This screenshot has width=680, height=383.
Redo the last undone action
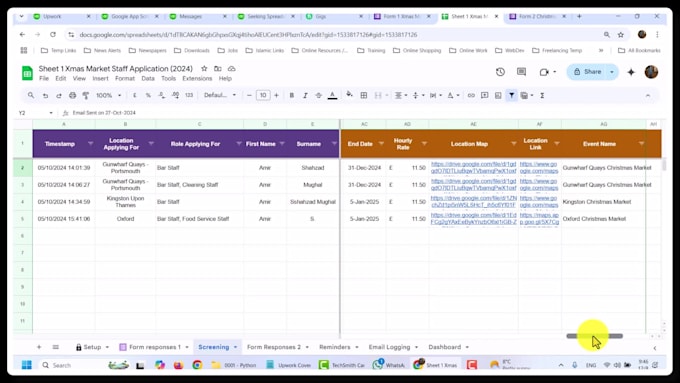(59, 95)
